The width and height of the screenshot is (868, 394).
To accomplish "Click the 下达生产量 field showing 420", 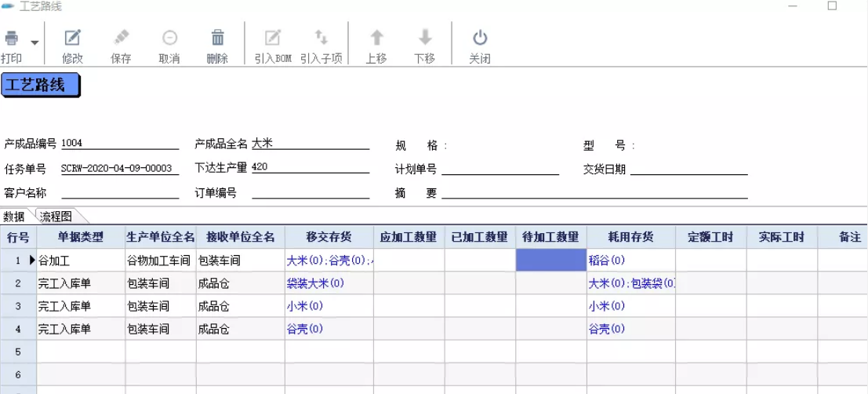I will [x=311, y=167].
